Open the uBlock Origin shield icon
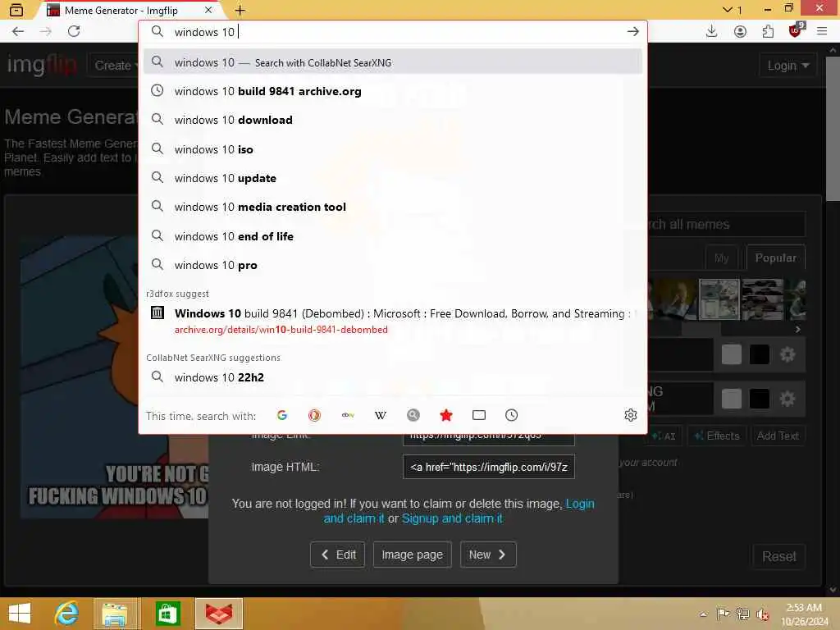The height and width of the screenshot is (630, 840). 796,30
